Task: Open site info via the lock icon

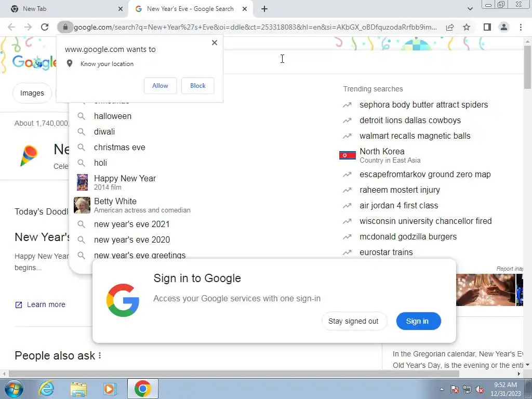Action: [65, 27]
